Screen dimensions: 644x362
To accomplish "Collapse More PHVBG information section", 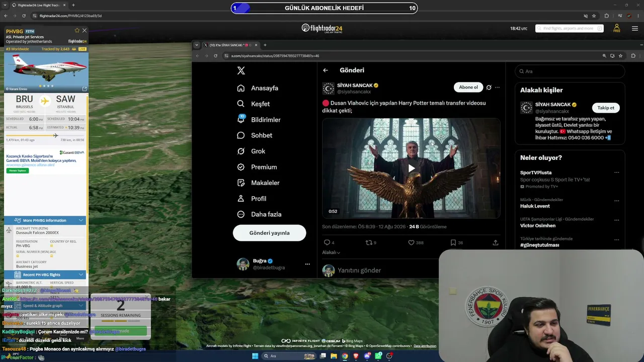I will click(81, 220).
